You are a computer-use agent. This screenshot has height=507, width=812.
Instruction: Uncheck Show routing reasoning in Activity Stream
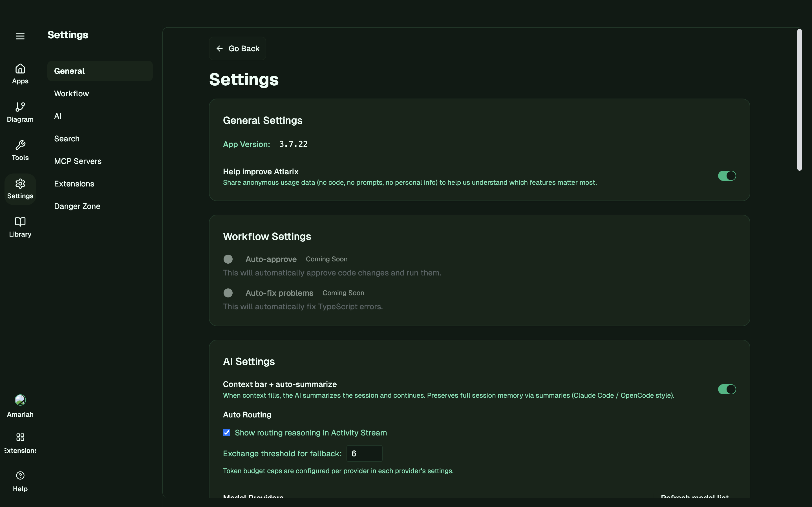pos(227,433)
